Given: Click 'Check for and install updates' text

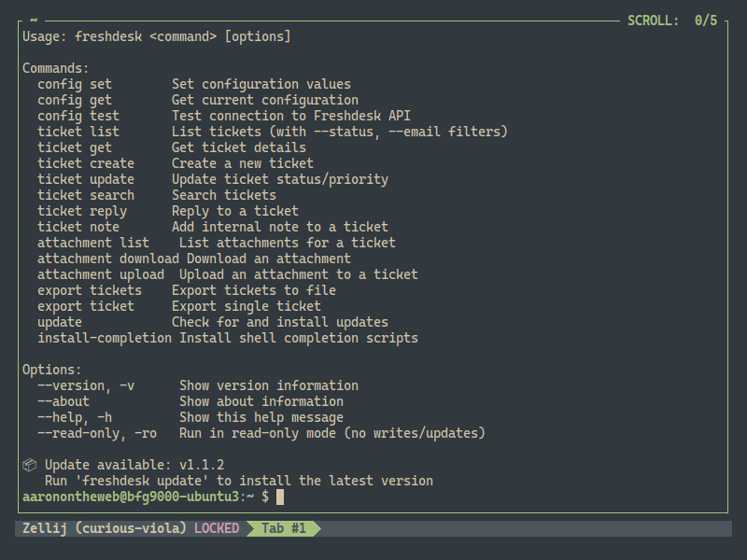Looking at the screenshot, I should pyautogui.click(x=280, y=322).
